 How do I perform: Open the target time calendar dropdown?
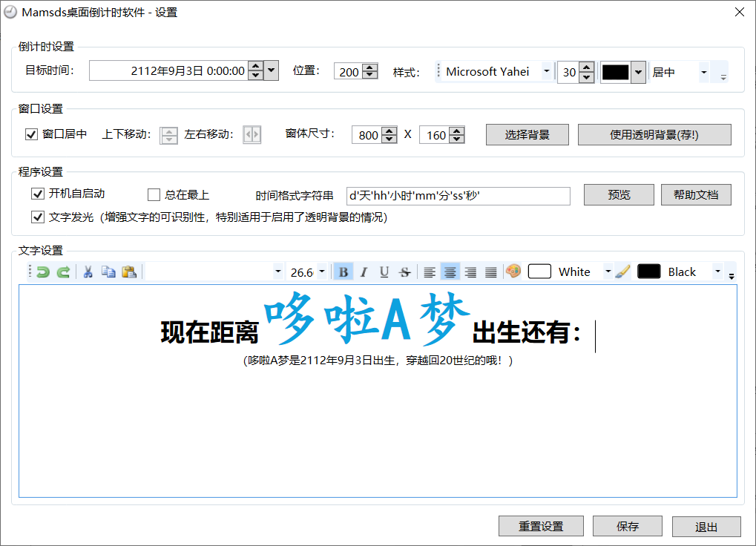pyautogui.click(x=272, y=70)
